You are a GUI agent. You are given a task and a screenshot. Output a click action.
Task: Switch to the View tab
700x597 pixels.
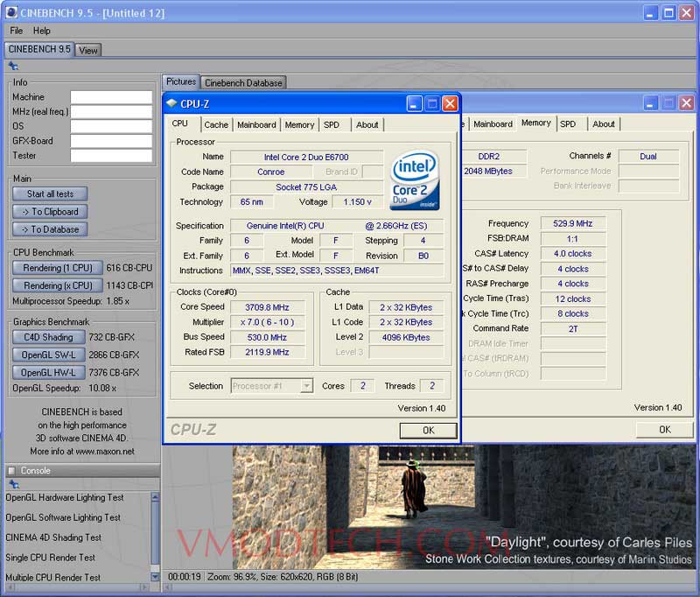click(88, 51)
